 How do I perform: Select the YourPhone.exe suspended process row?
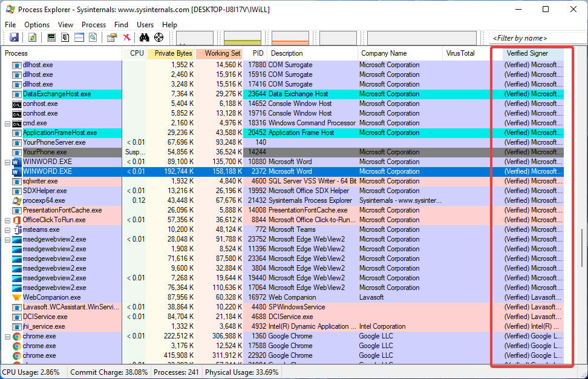283,152
